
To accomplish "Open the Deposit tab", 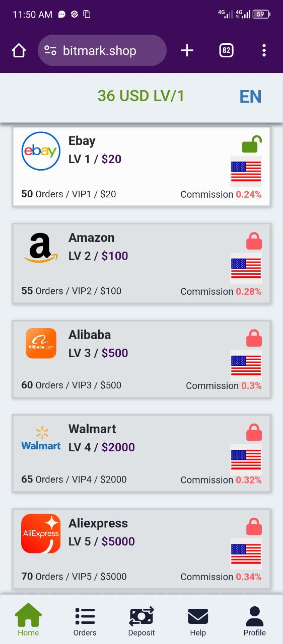I will pos(141,621).
